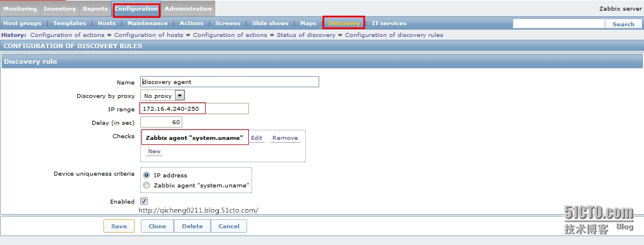Open first 'Configuration of actions' history link
Screen dimensions: 644x245
(x=67, y=35)
